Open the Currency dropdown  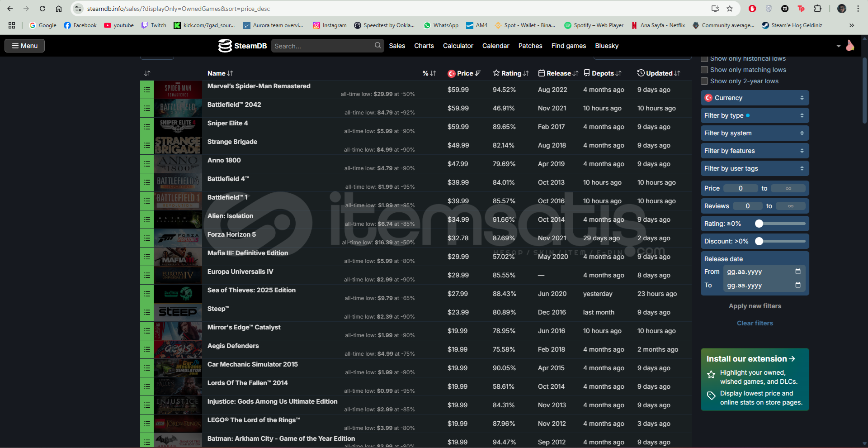tap(755, 98)
